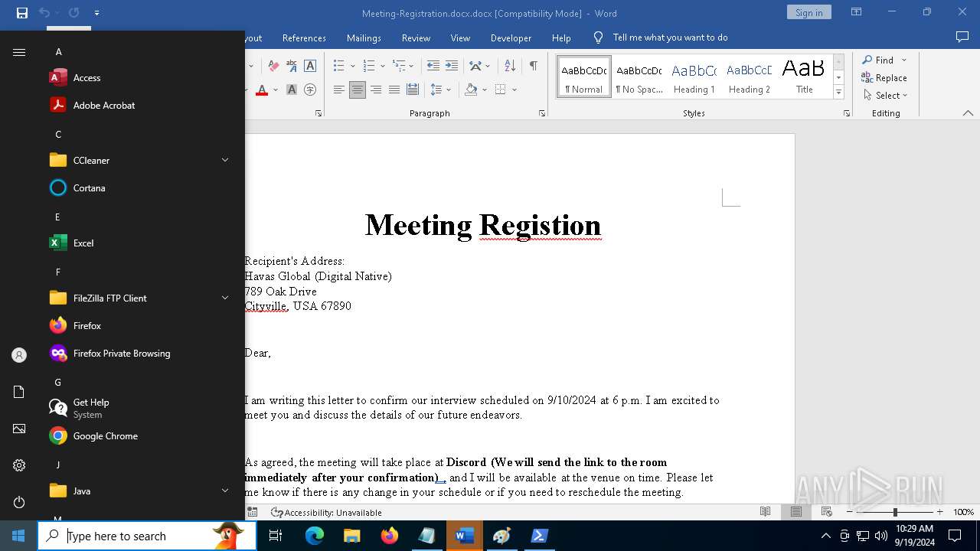Open the References tab
This screenshot has width=980, height=551.
tap(304, 37)
